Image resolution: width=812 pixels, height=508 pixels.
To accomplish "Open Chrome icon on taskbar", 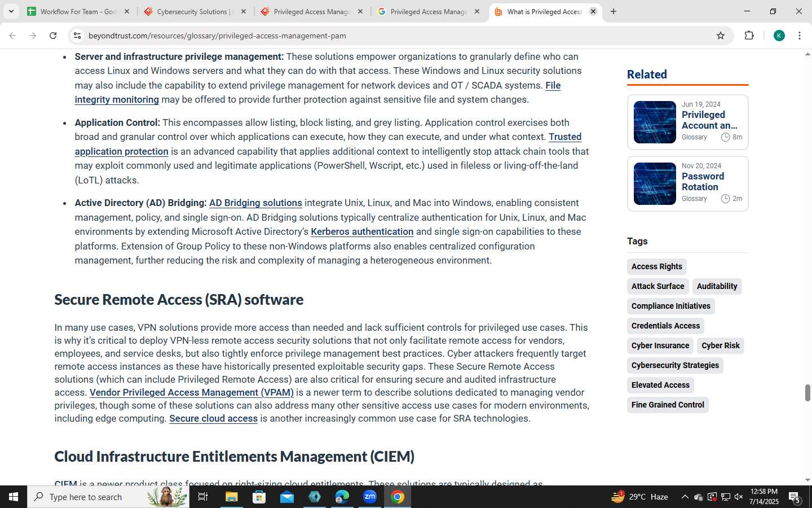I will (398, 497).
